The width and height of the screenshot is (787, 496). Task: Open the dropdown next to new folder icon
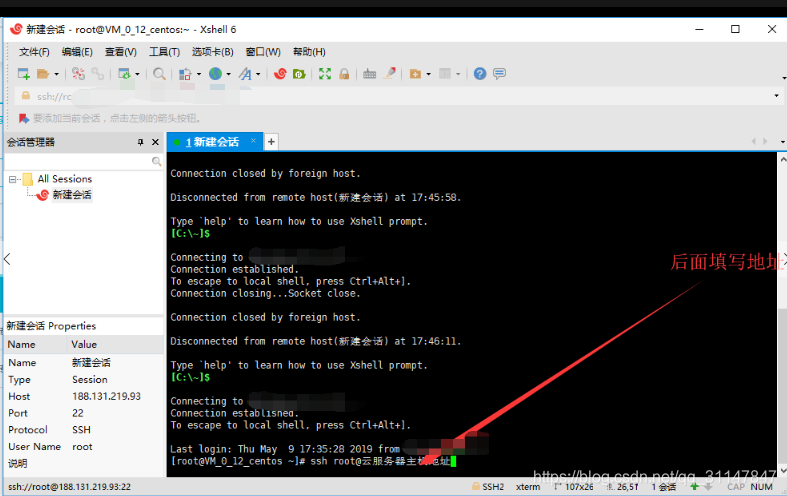(x=428, y=74)
